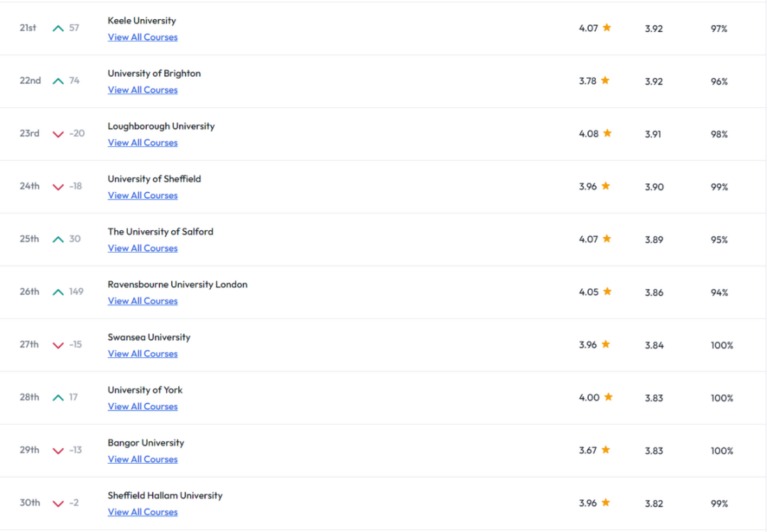View all courses at Ravensbourne University London
767x532 pixels.
[x=143, y=301]
